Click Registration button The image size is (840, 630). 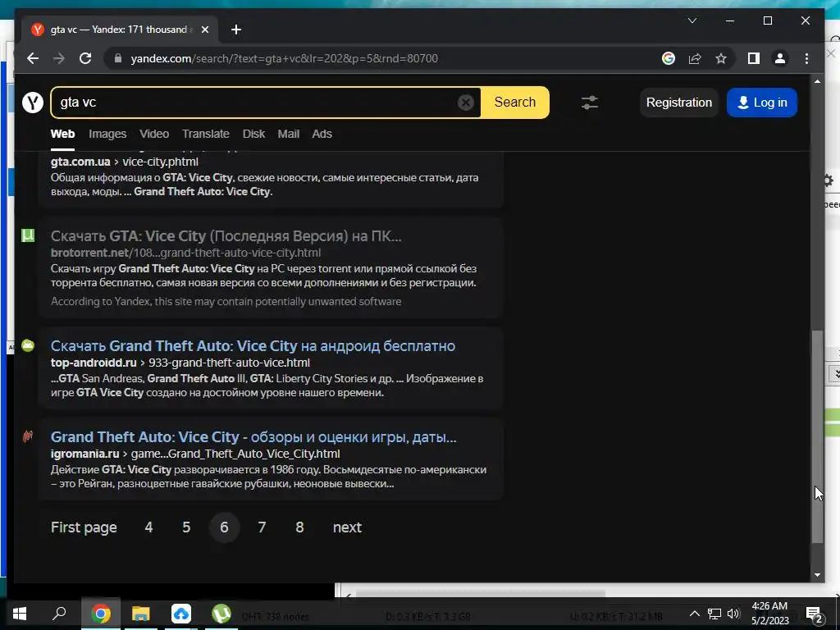(x=678, y=103)
